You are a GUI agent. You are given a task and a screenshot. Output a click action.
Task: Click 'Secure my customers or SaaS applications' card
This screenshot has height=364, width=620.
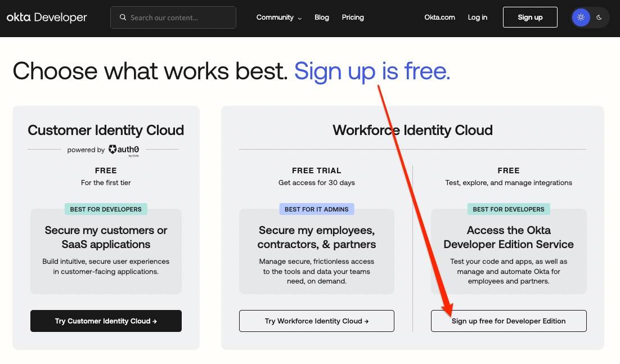[x=106, y=251]
